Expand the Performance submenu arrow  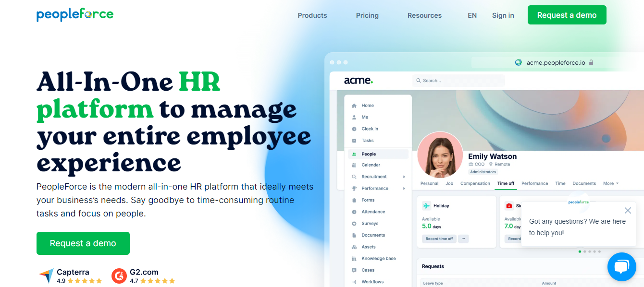tap(404, 189)
